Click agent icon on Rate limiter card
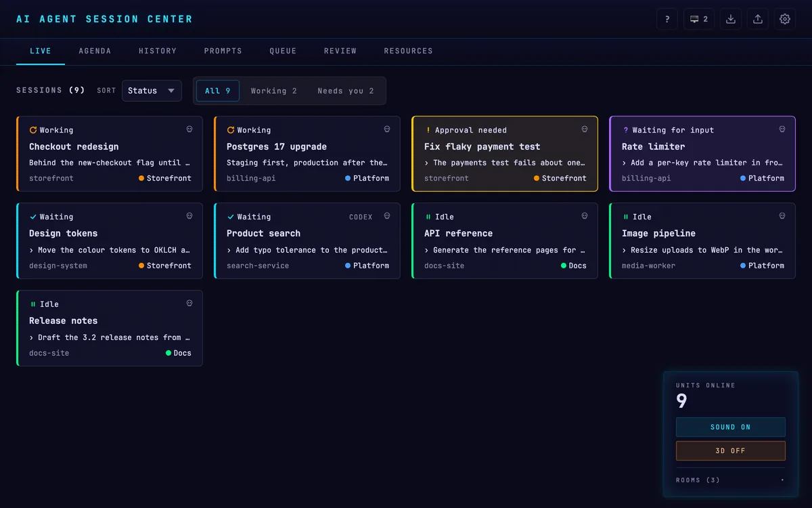This screenshot has height=508, width=812. click(782, 129)
